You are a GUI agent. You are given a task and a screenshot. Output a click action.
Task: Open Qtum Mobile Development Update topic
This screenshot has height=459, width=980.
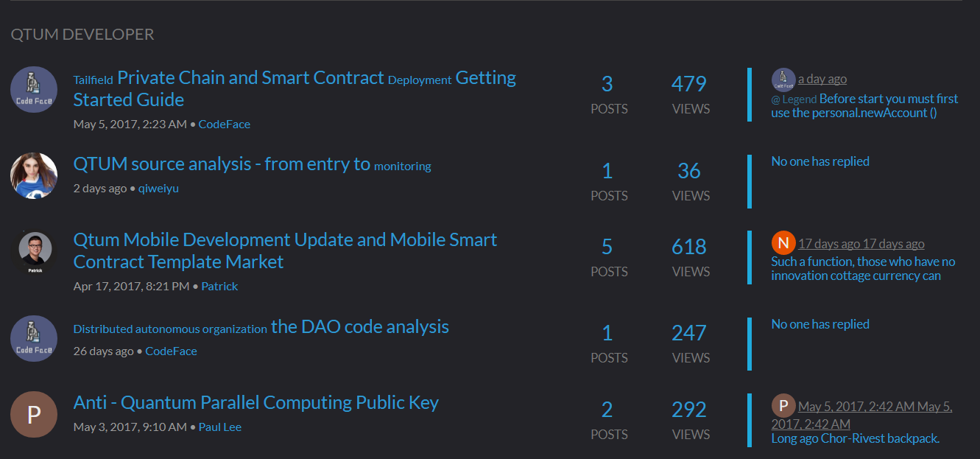click(285, 250)
